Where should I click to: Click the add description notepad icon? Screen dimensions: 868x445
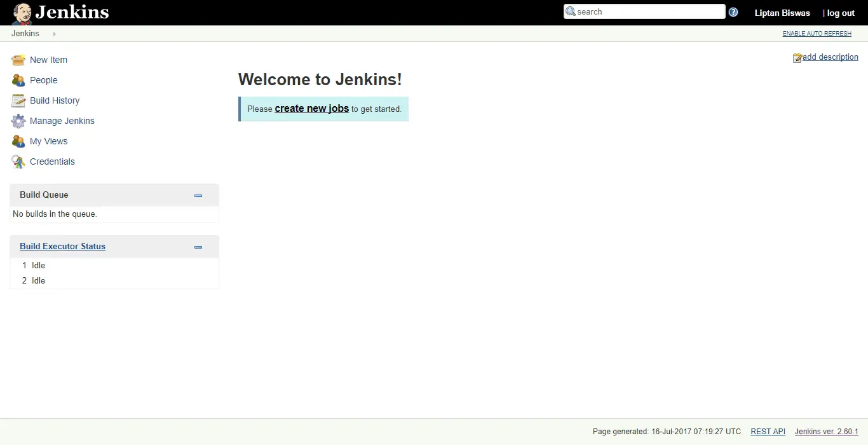[797, 58]
